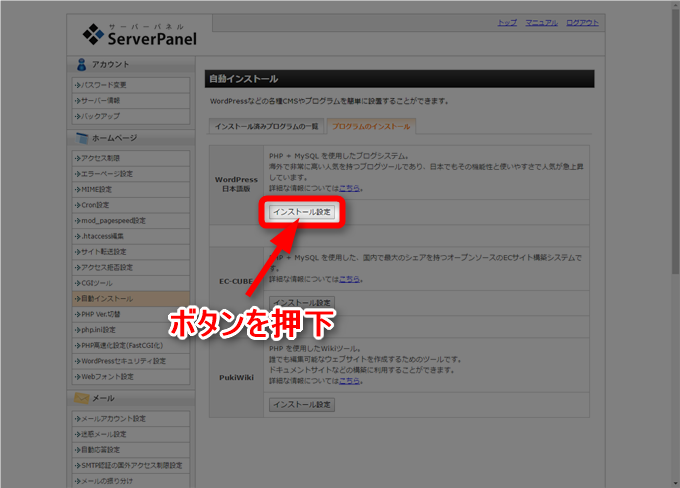680x488 pixels.
Task: Open こちら link in PukiWiki description
Action: coord(349,381)
